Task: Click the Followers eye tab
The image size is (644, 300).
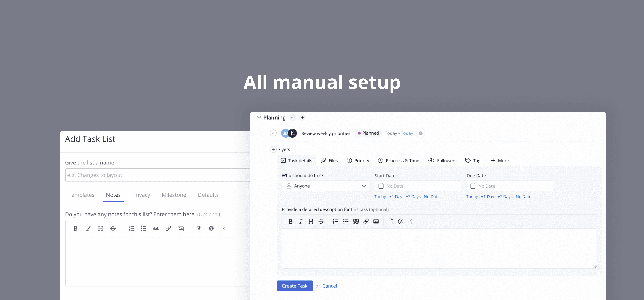Action: tap(442, 161)
